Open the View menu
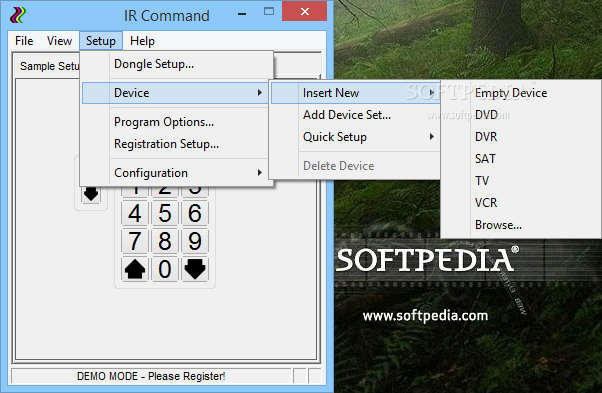This screenshot has height=393, width=602. [x=59, y=41]
